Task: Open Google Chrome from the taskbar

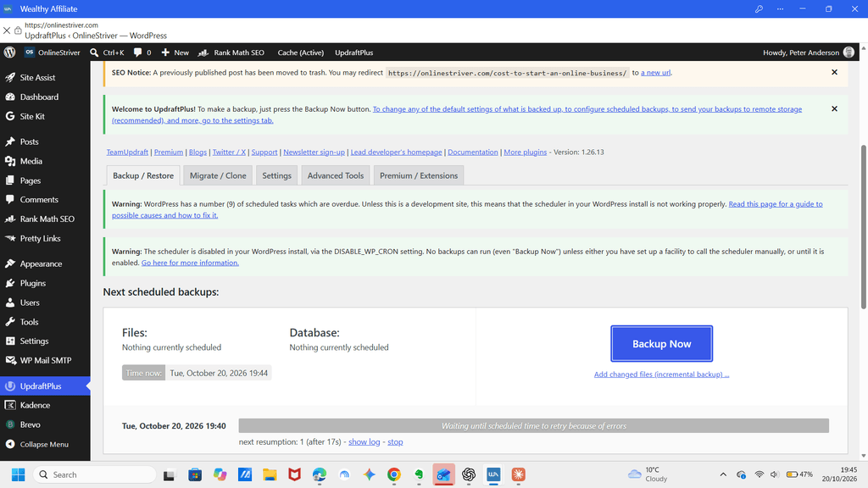Action: (x=393, y=474)
